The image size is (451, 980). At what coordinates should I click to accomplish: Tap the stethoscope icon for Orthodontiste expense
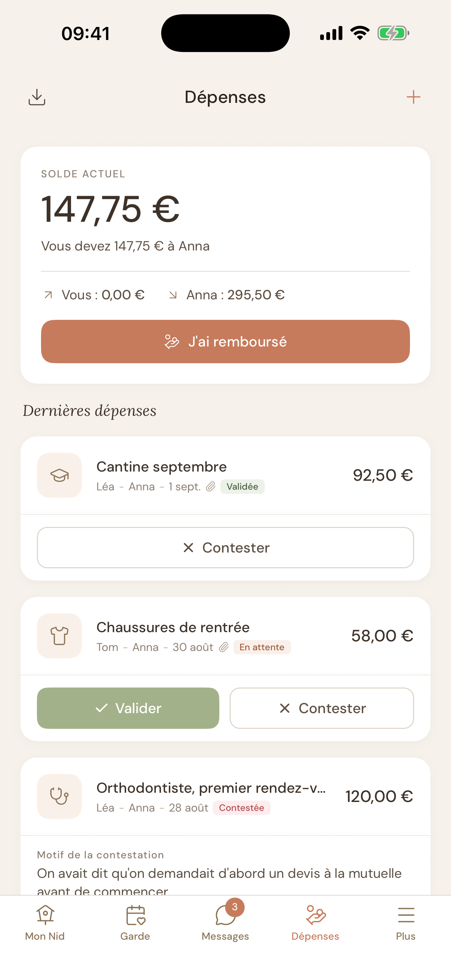coord(59,796)
